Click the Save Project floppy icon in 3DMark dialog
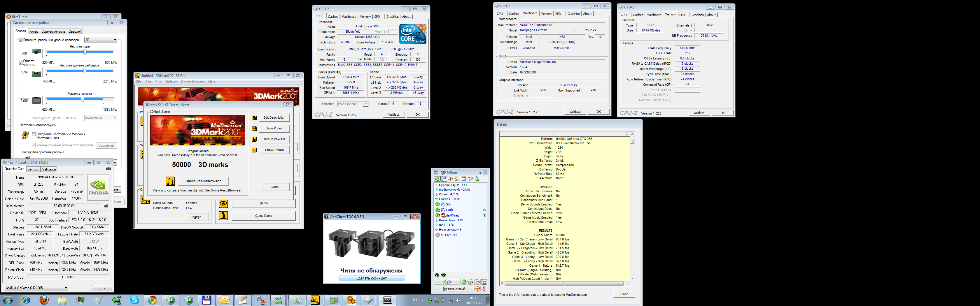980x306 pixels. [x=254, y=129]
